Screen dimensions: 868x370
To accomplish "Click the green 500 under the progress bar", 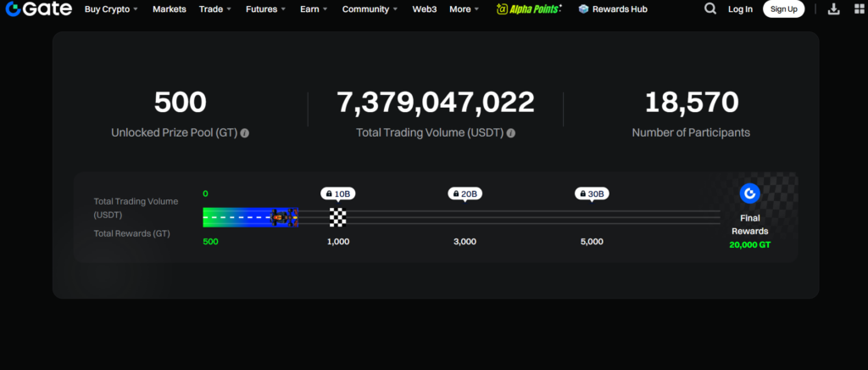I will 210,242.
